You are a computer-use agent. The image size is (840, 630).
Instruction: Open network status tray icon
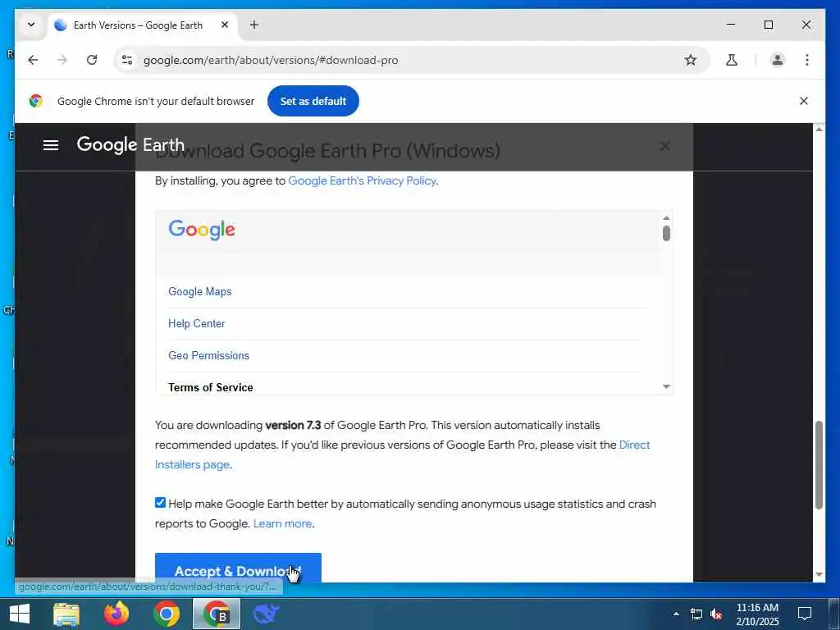tap(696, 614)
